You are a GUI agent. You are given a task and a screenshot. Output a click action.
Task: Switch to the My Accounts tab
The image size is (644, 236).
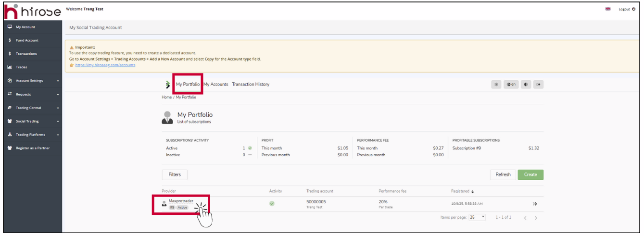click(x=215, y=85)
